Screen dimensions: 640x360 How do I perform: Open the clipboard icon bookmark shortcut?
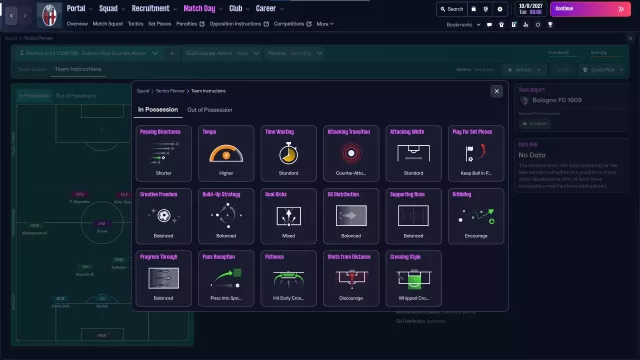click(x=513, y=24)
